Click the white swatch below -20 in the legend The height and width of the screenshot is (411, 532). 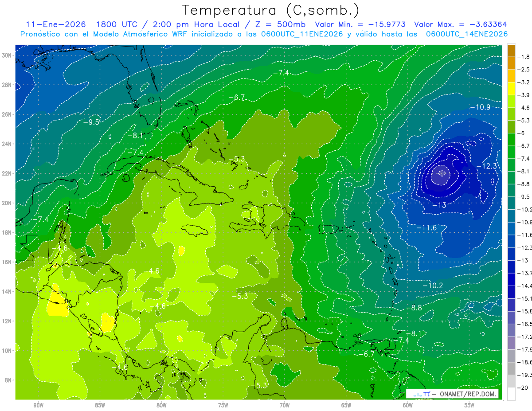[511, 394]
